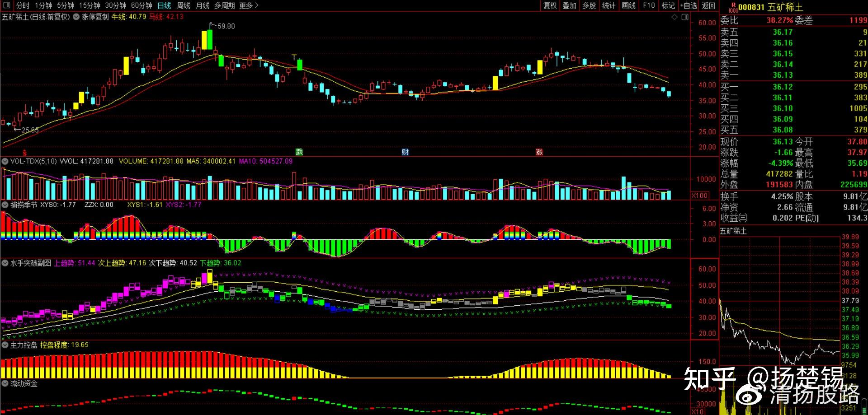Screen dimensions: 868x415
Task: Click the 涨幅 -4.39% value
Action: [781, 163]
